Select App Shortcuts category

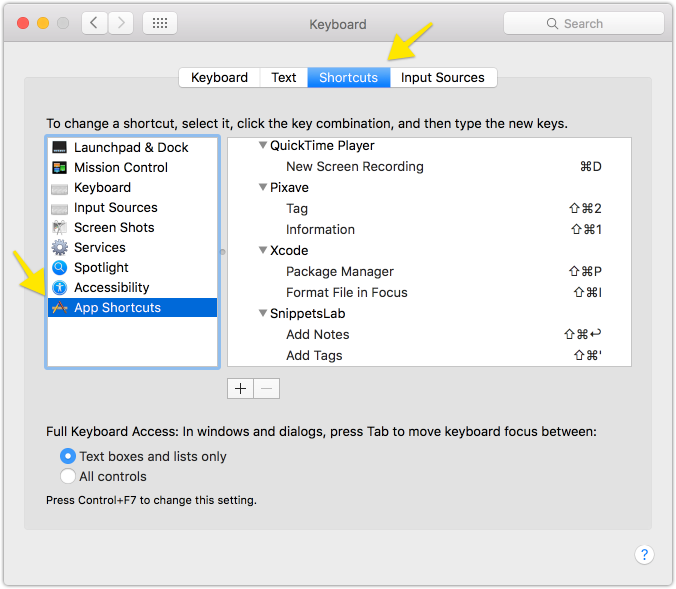(x=132, y=307)
